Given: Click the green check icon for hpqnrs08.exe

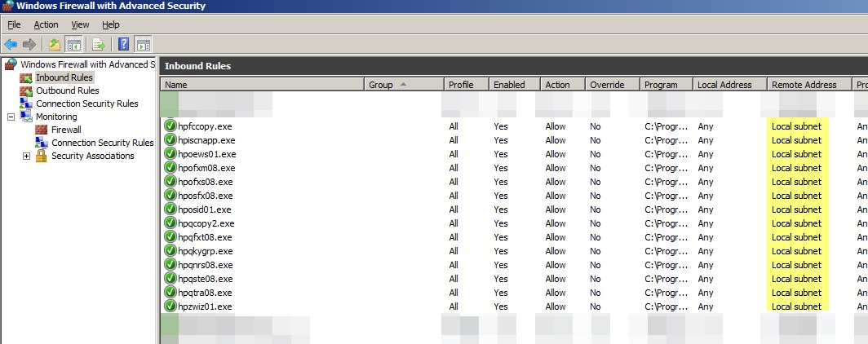Looking at the screenshot, I should [170, 264].
